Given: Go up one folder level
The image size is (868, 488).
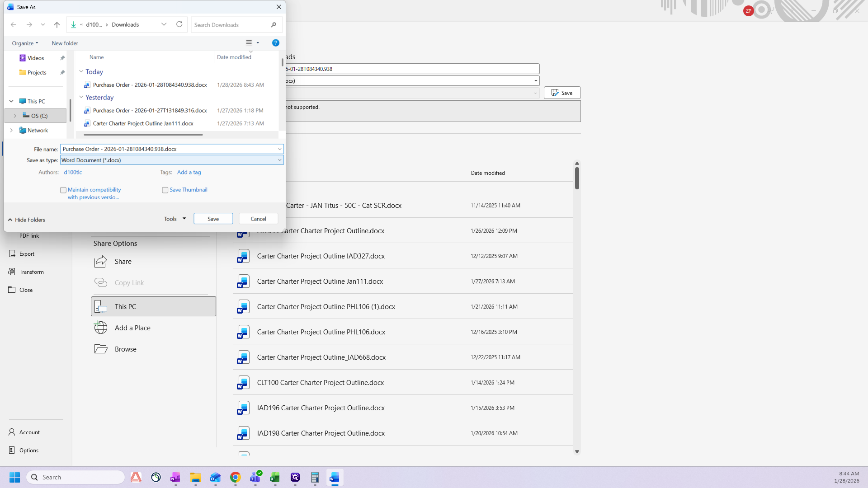Looking at the screenshot, I should [57, 25].
